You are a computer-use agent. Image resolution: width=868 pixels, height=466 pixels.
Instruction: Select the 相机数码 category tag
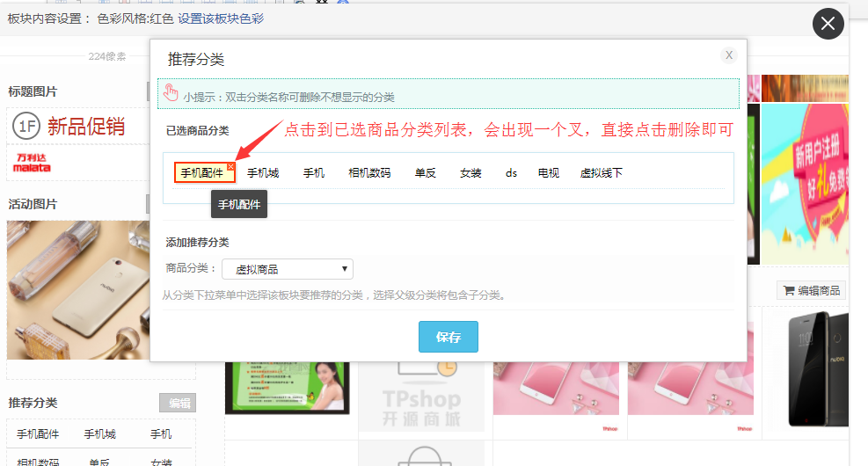click(369, 173)
